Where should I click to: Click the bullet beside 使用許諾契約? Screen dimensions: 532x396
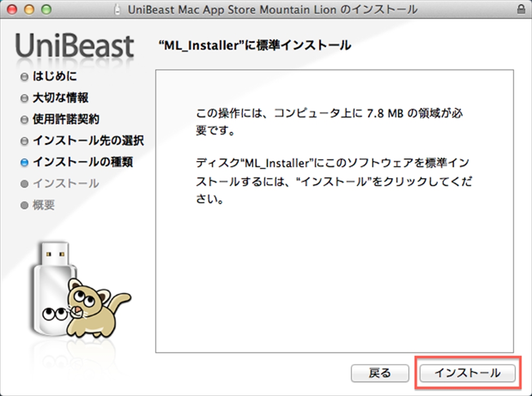[x=24, y=120]
